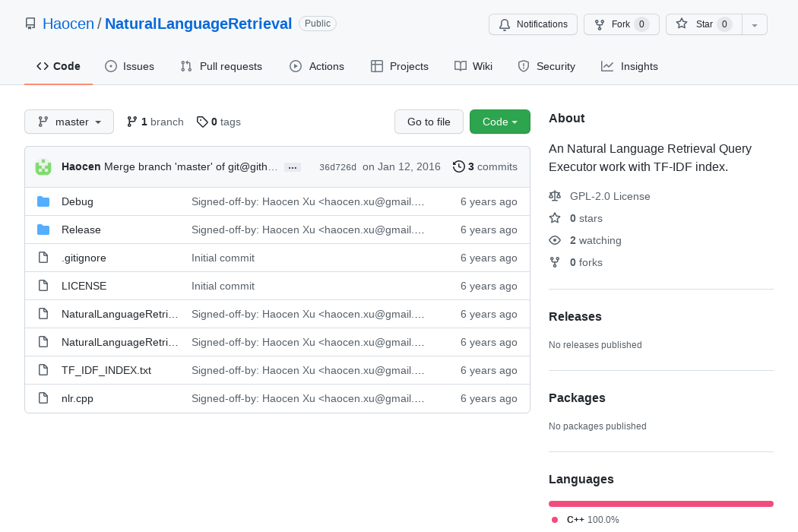Expand the commit message ellipsis
Image resolution: width=798 pixels, height=532 pixels.
tap(293, 167)
